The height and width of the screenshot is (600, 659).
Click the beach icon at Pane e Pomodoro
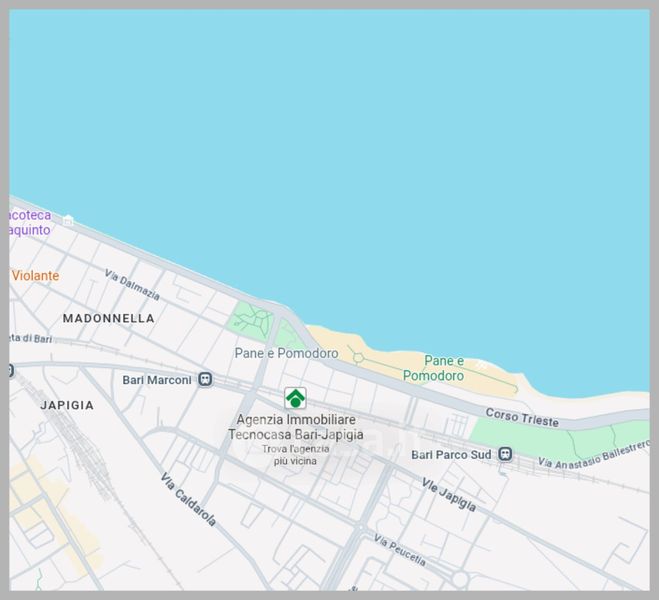tap(481, 364)
